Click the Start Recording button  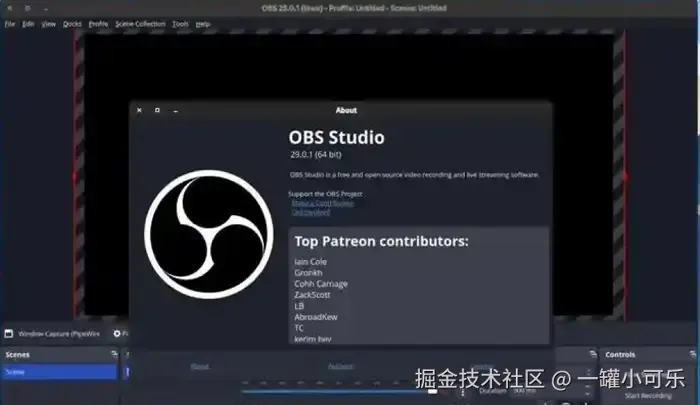(648, 396)
